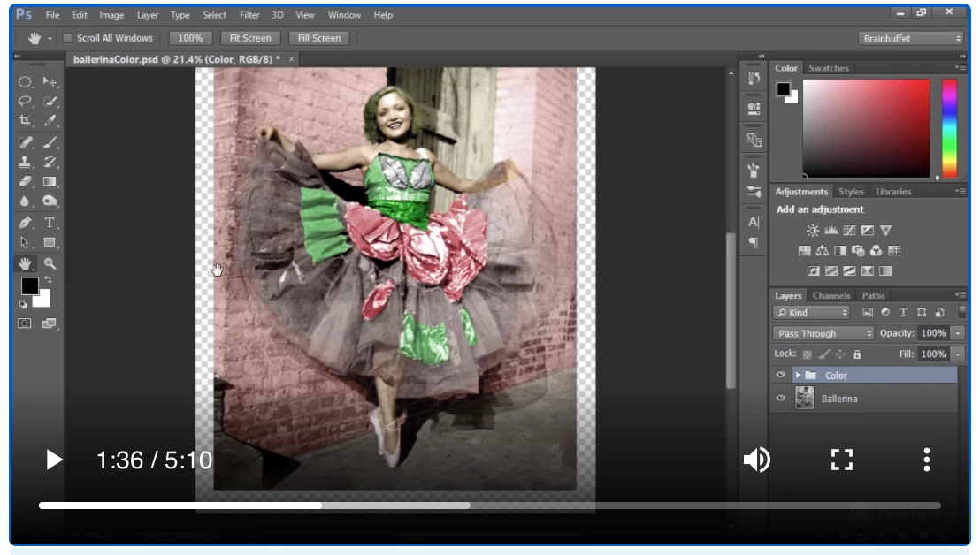Open the Filter menu
The image size is (980, 555).
pyautogui.click(x=249, y=15)
